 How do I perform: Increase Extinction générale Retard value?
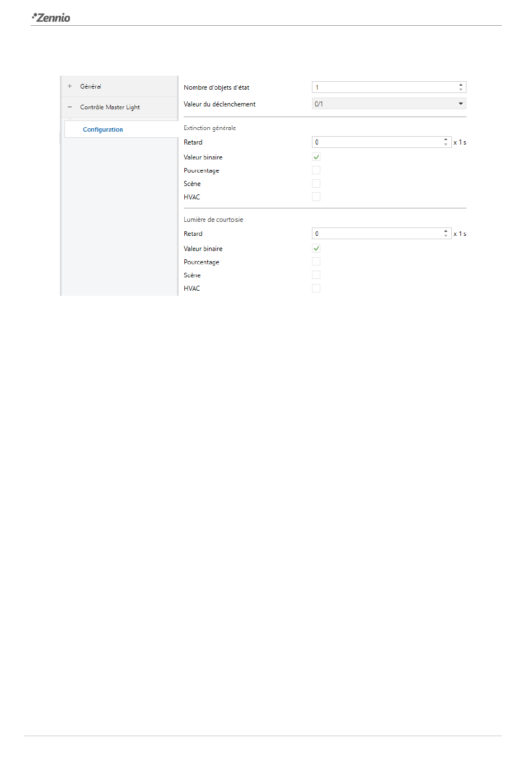[446, 140]
